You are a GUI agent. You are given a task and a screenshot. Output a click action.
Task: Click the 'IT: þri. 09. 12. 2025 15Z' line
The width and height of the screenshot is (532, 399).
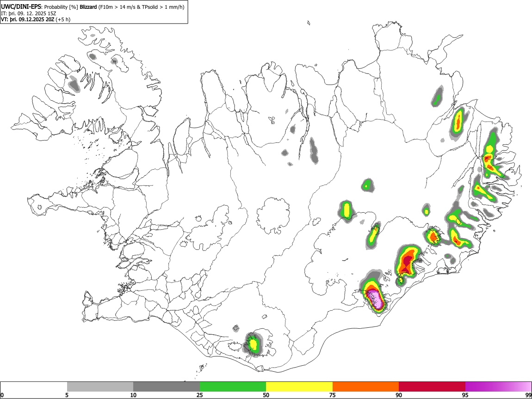(x=29, y=13)
